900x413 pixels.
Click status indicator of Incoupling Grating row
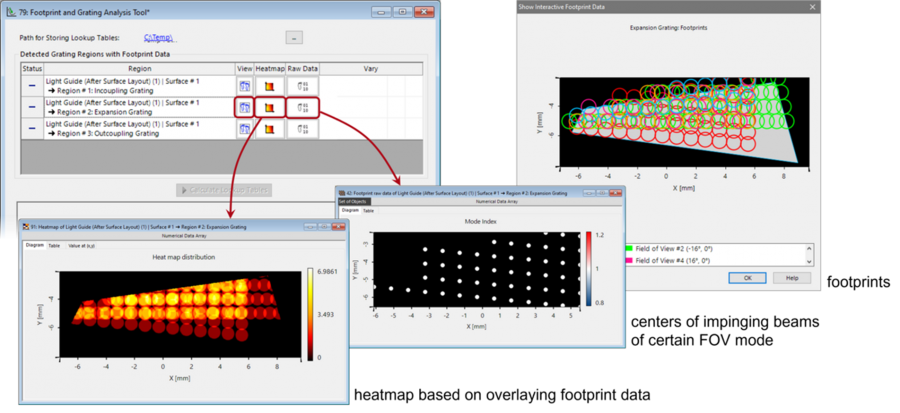tap(31, 86)
